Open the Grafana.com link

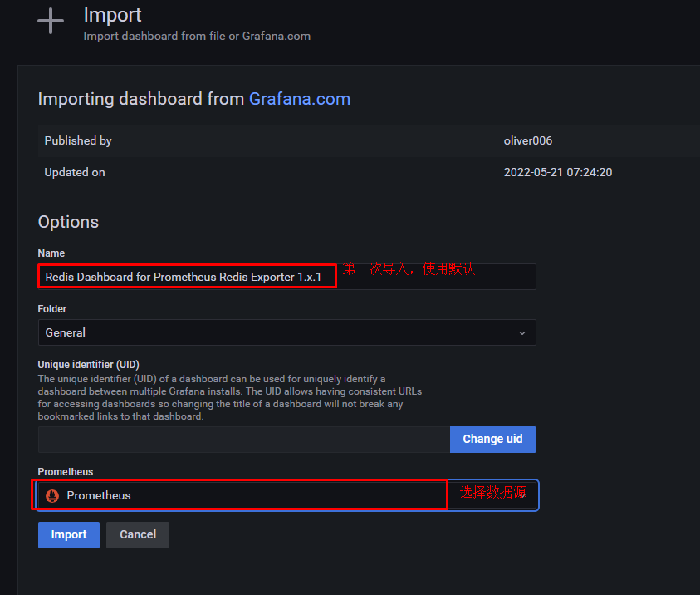pyautogui.click(x=300, y=99)
